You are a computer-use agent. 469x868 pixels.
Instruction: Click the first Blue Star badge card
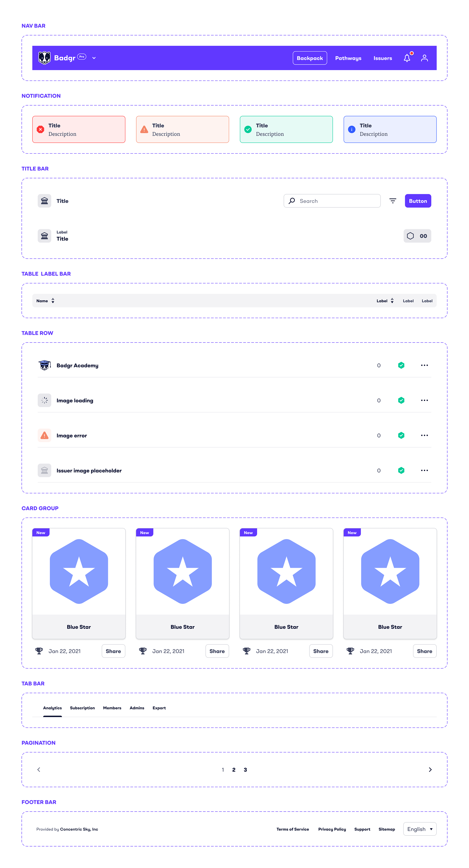point(79,583)
